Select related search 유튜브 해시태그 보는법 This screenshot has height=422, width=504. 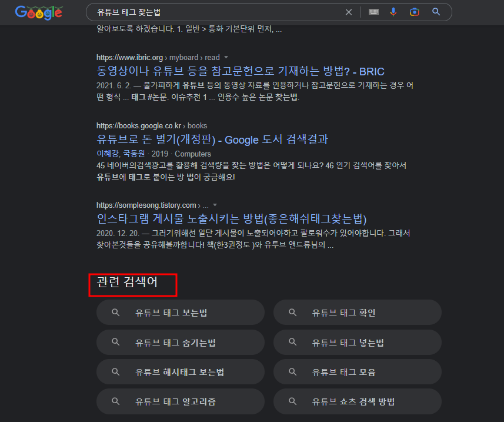click(x=180, y=371)
